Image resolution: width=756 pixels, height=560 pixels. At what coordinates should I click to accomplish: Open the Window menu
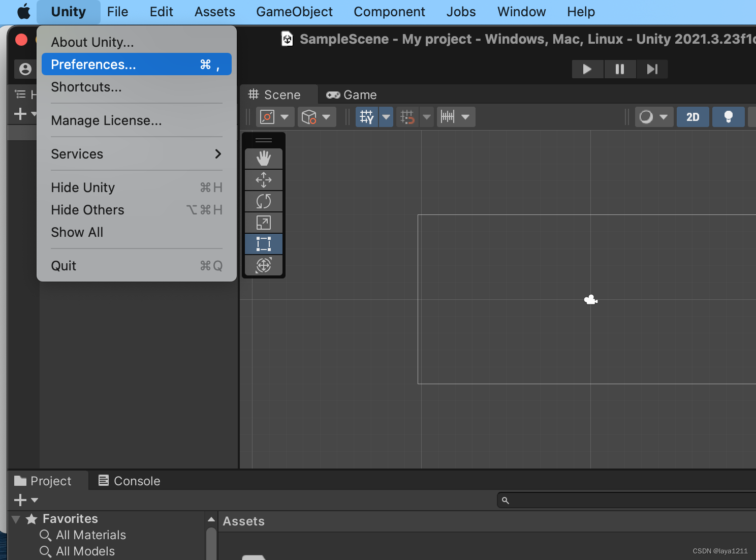(x=521, y=12)
